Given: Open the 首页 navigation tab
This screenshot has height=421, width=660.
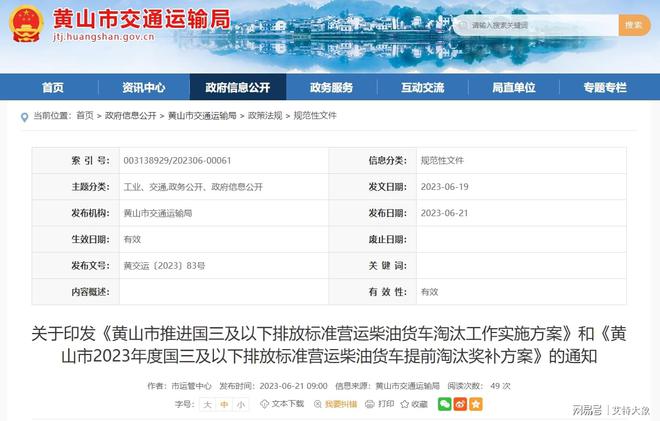Looking at the screenshot, I should point(53,87).
